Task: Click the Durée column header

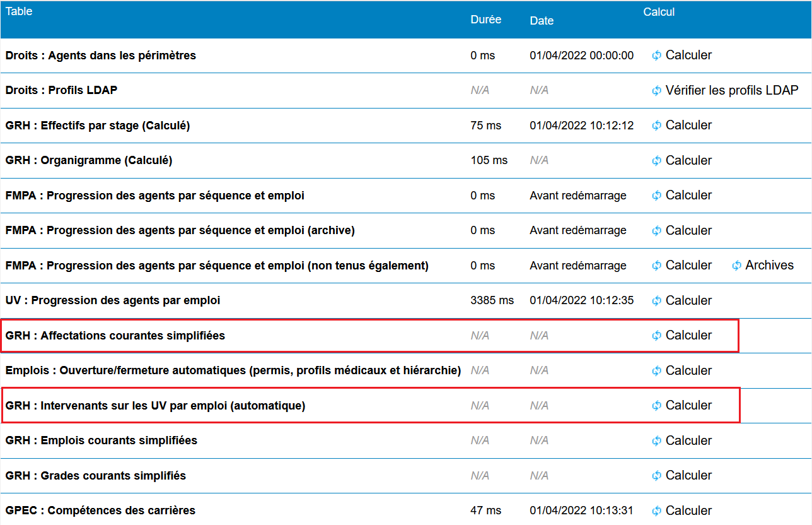Action: pos(485,20)
